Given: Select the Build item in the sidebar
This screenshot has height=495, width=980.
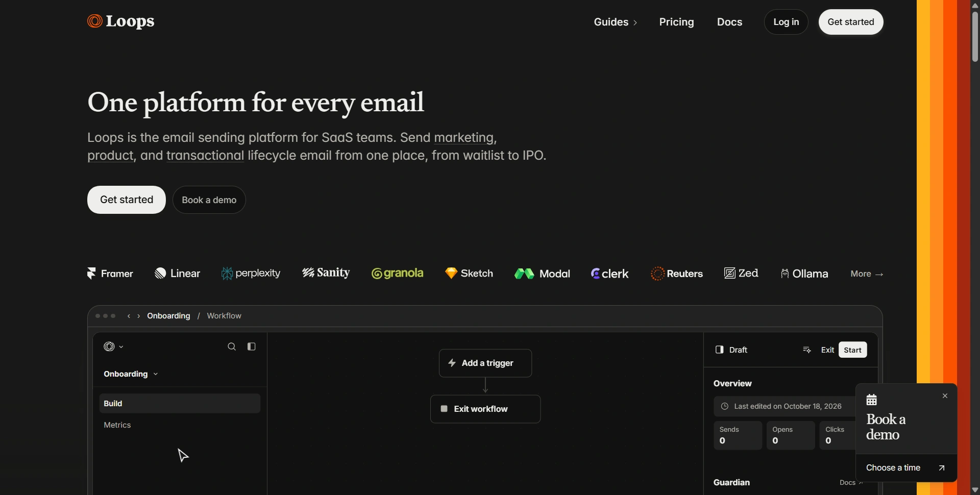Looking at the screenshot, I should (x=180, y=404).
